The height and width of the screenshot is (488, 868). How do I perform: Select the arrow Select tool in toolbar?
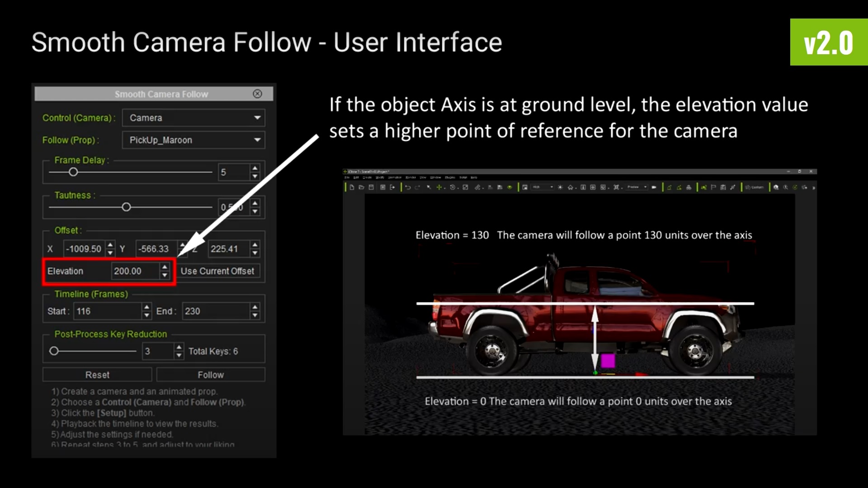click(x=429, y=187)
